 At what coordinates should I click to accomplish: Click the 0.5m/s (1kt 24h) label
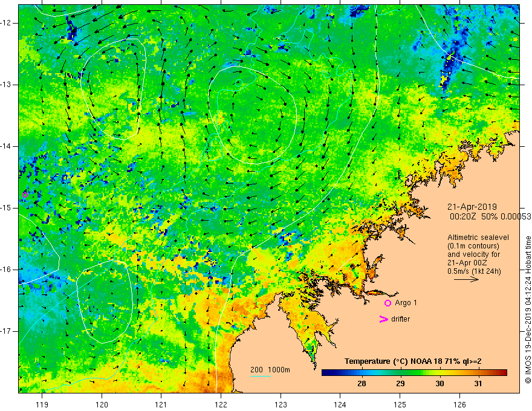coord(474,271)
